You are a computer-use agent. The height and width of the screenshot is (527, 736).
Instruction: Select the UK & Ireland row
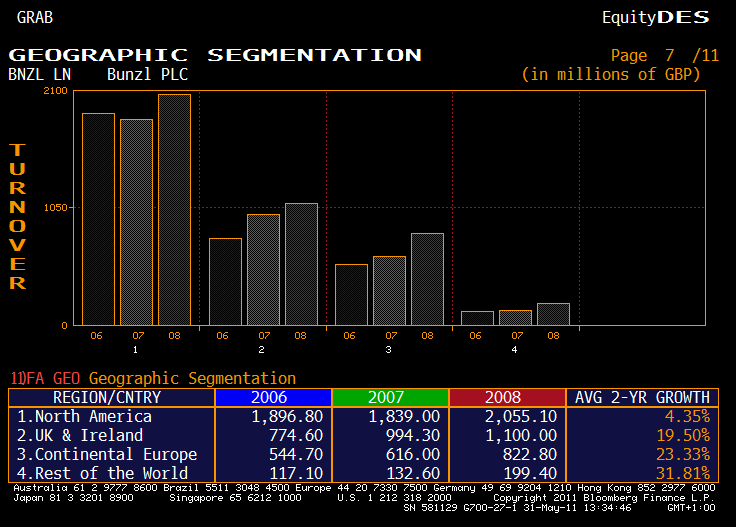coord(80,435)
